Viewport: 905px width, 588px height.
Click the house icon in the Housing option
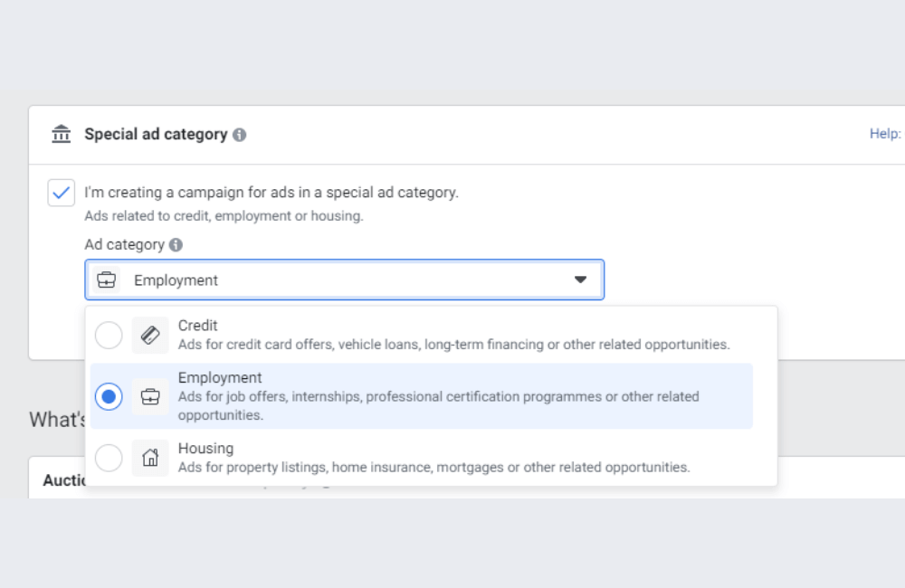pyautogui.click(x=150, y=458)
